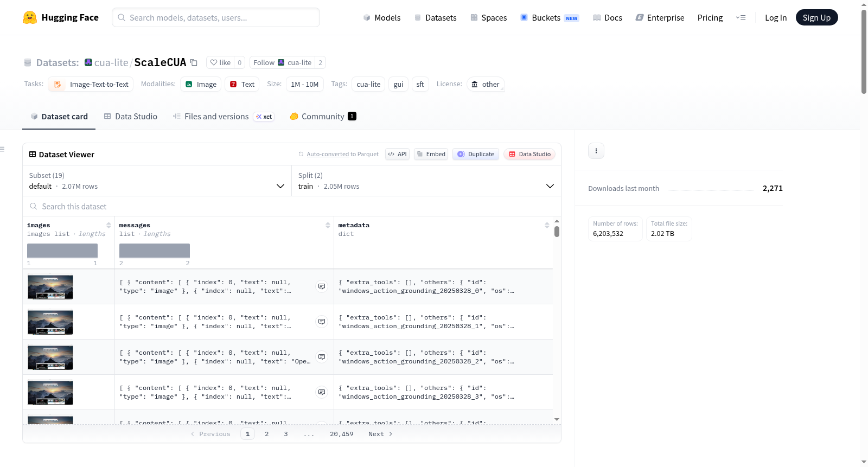
Task: Select the Image-Text-to-Text task tag
Action: [x=91, y=84]
